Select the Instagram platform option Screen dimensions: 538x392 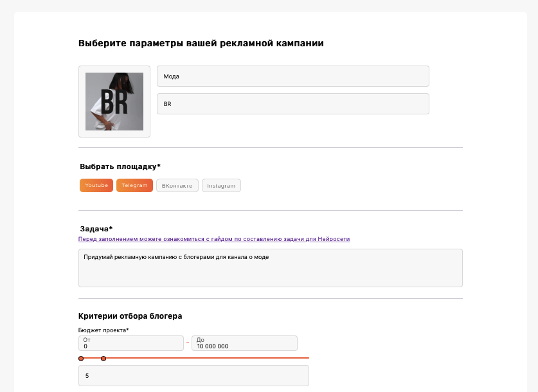[221, 185]
